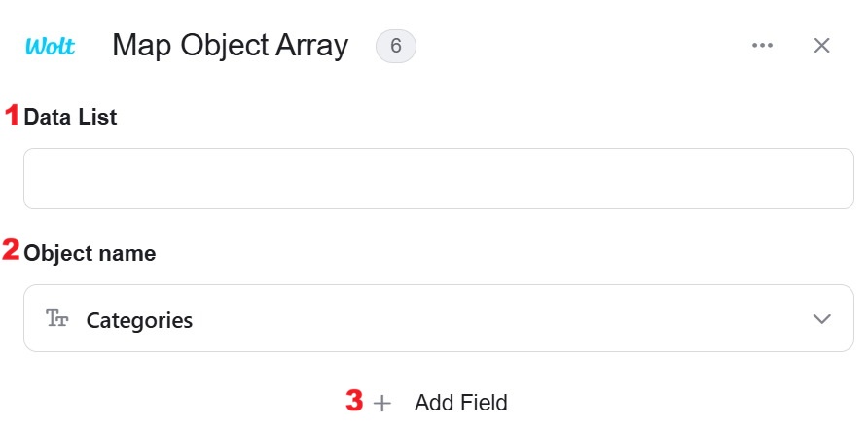Click the word Array in the title
The image size is (868, 428).
313,46
